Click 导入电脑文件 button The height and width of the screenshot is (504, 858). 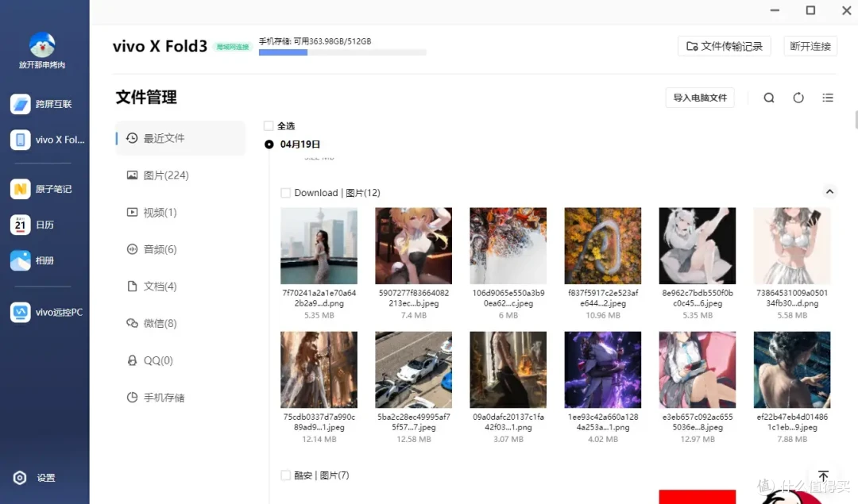click(700, 98)
